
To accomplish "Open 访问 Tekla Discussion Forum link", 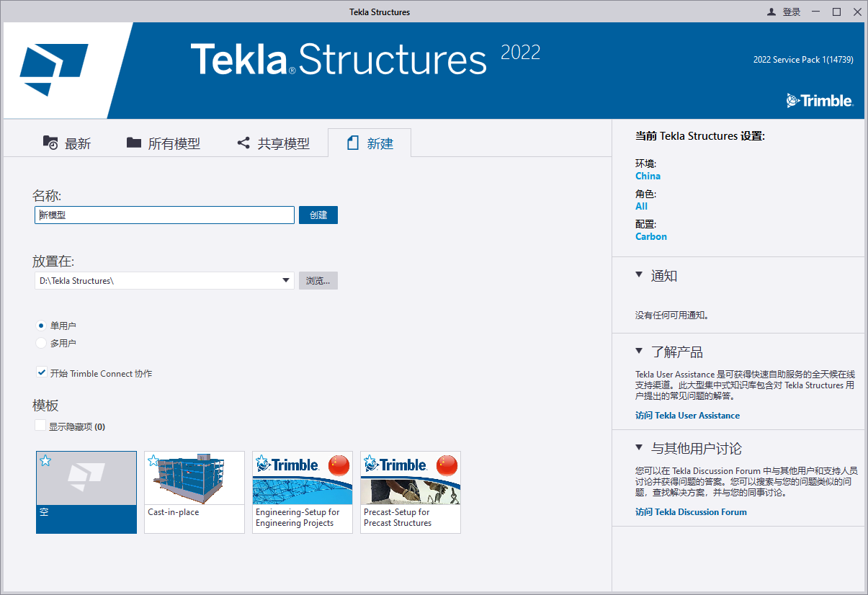I will 690,511.
